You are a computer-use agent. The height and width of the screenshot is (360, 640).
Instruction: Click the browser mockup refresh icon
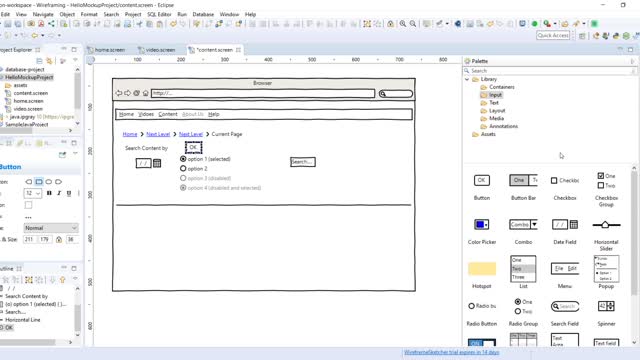point(137,93)
